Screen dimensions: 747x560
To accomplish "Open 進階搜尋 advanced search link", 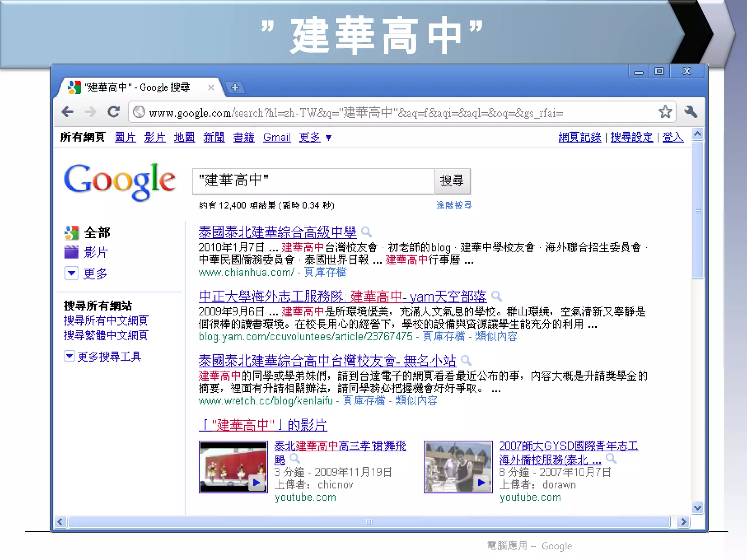I will click(x=454, y=205).
